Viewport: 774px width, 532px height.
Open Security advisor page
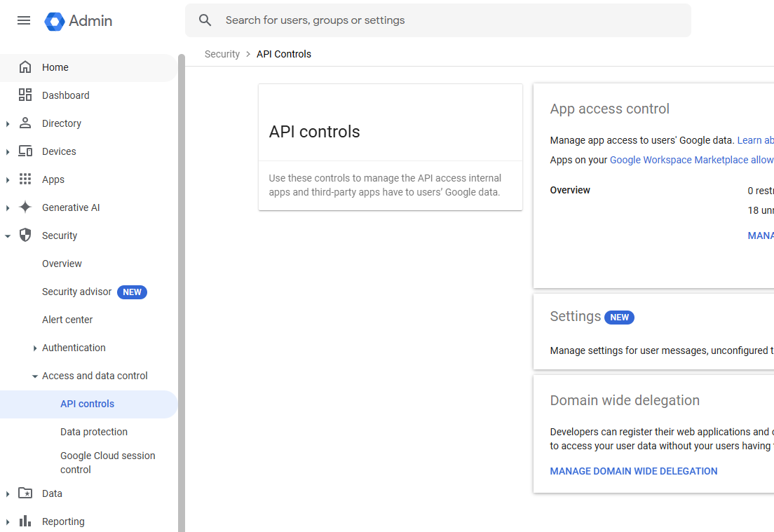[76, 292]
